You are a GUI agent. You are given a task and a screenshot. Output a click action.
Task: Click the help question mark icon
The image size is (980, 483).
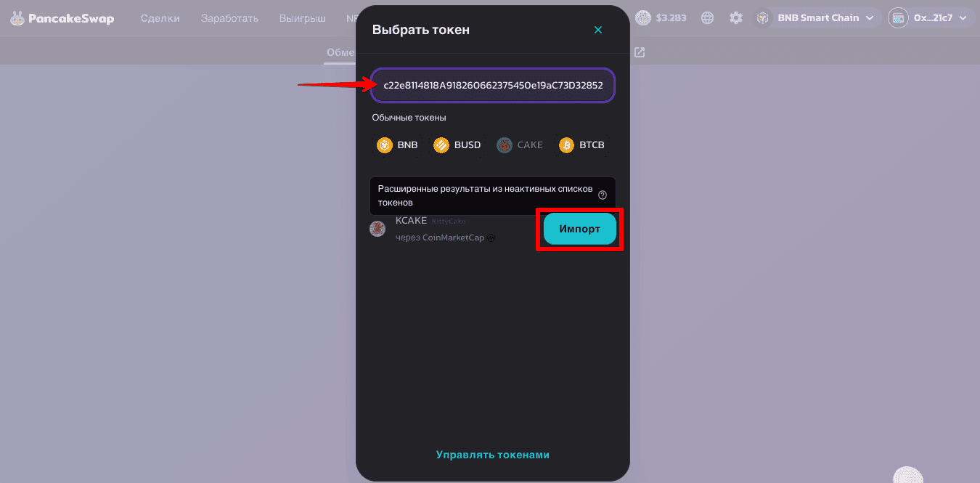click(x=603, y=195)
